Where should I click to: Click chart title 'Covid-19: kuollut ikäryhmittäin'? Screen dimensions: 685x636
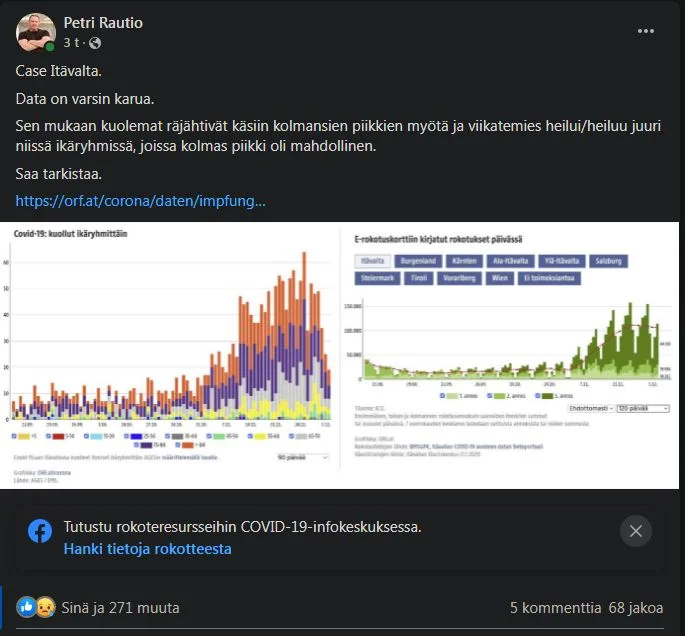[x=70, y=234]
